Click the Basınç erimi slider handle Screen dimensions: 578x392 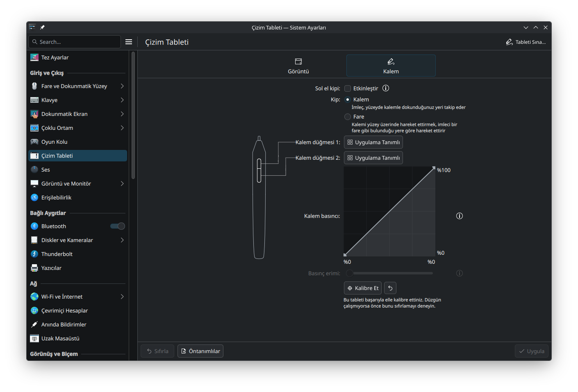pyautogui.click(x=349, y=273)
